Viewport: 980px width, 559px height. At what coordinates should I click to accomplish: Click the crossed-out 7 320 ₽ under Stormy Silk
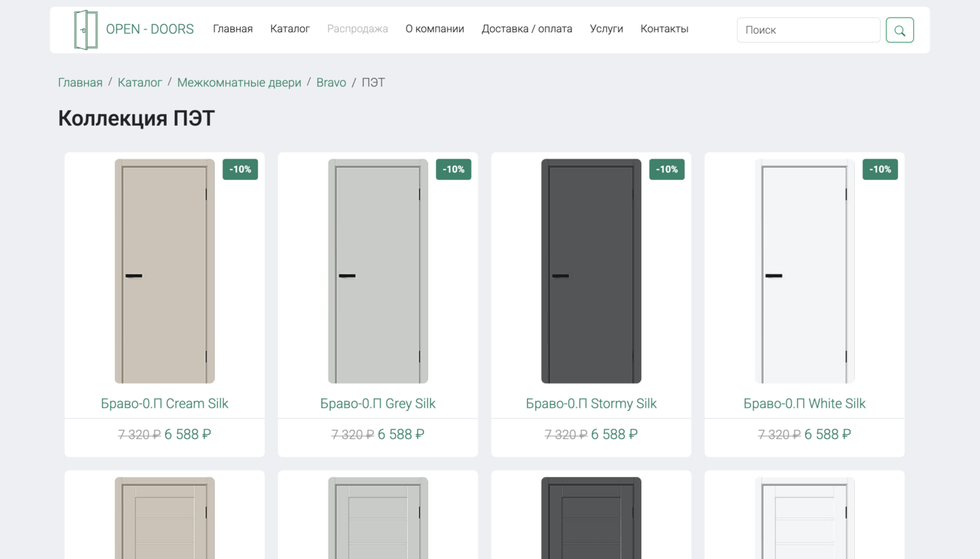[566, 435]
